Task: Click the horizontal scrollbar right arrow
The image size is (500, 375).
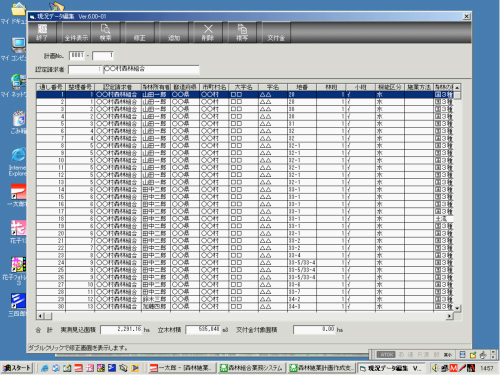Action: tap(450, 316)
